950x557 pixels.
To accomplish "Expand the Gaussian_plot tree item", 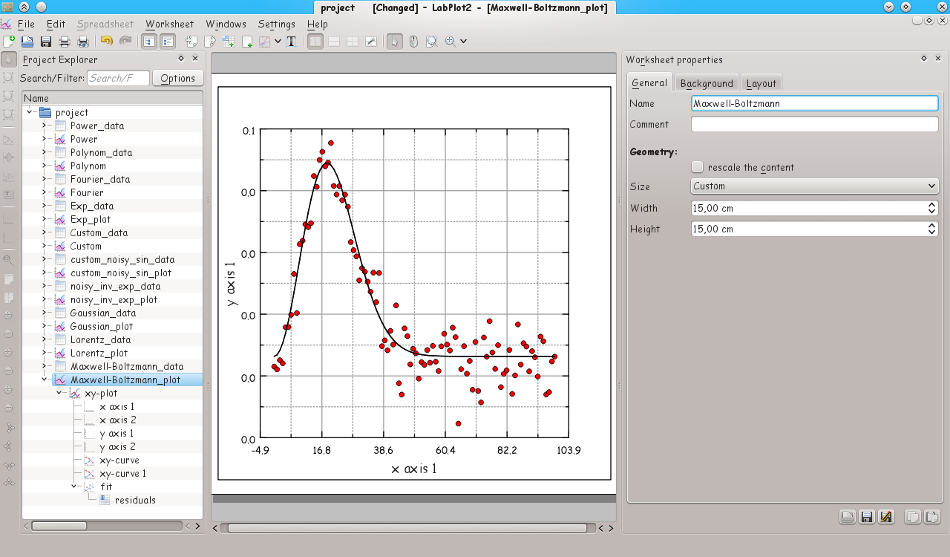I will pyautogui.click(x=45, y=326).
